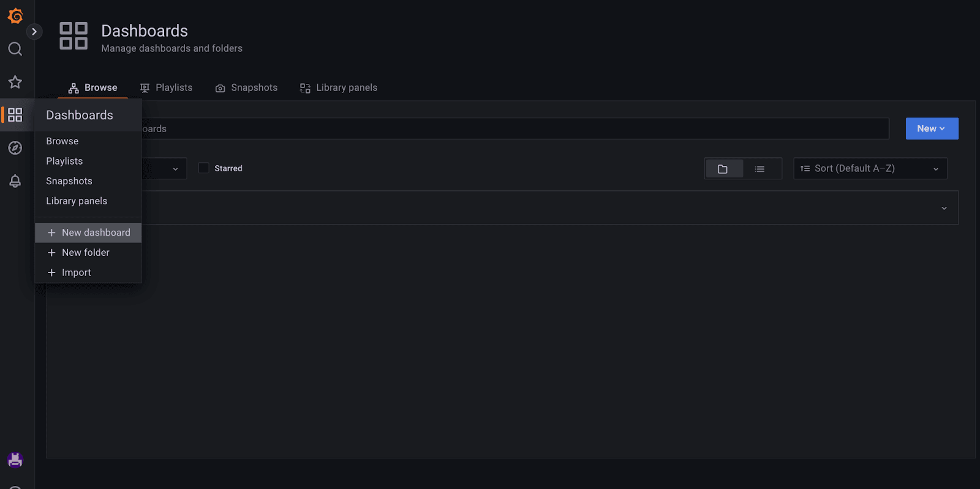980x489 pixels.
Task: Choose Import from the menu
Action: coord(88,272)
